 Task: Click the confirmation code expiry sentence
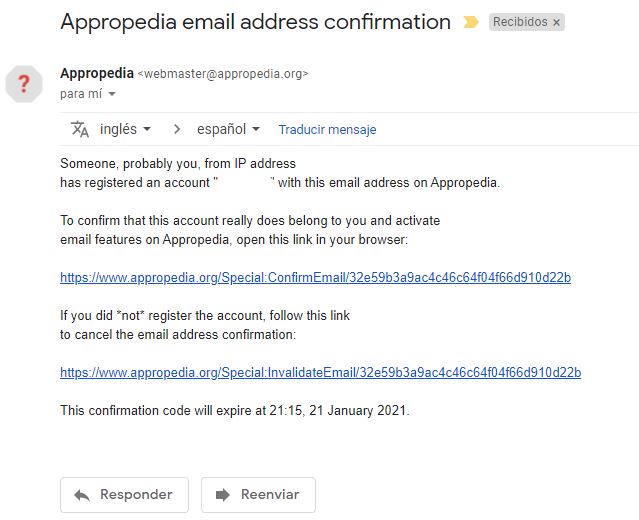click(235, 410)
